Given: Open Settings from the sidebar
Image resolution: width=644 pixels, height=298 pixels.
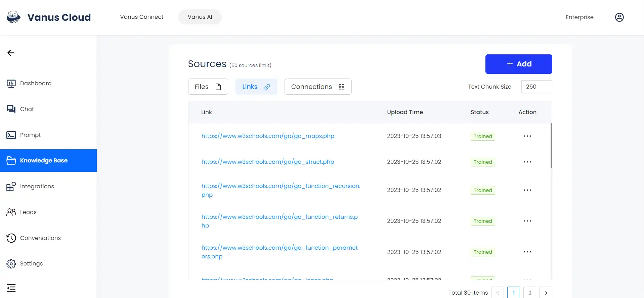Looking at the screenshot, I should click(x=48, y=263).
